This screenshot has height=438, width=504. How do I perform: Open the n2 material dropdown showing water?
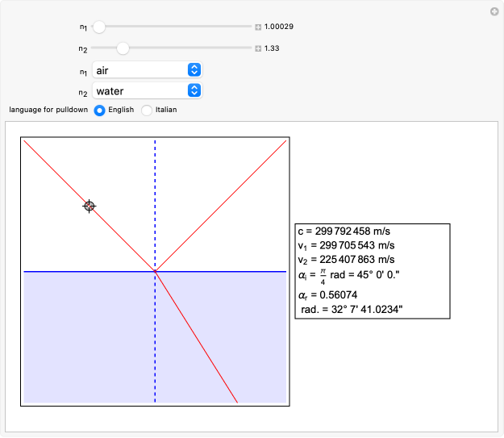click(148, 91)
